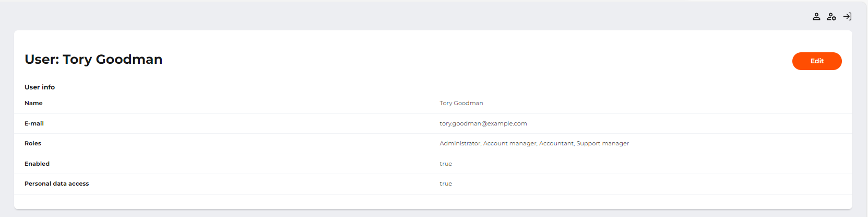Select the 'Administrator' role text
Viewport: 868px width, 217px height.
click(x=460, y=143)
